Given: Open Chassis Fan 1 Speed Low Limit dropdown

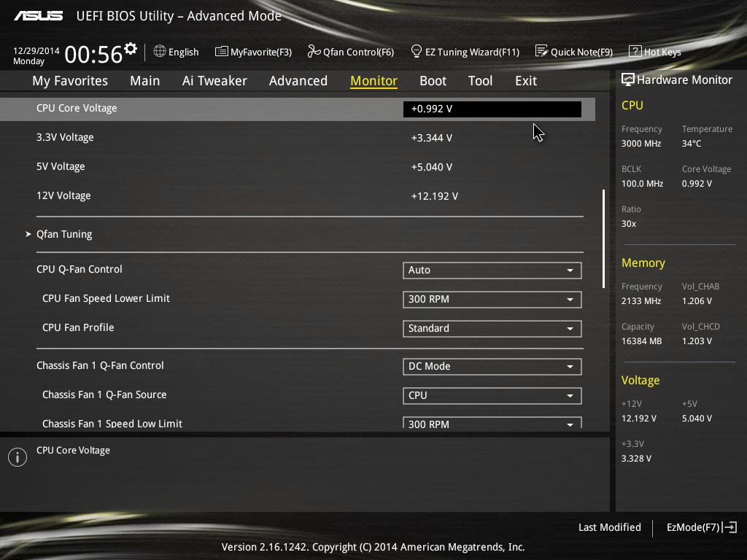Looking at the screenshot, I should [x=492, y=422].
